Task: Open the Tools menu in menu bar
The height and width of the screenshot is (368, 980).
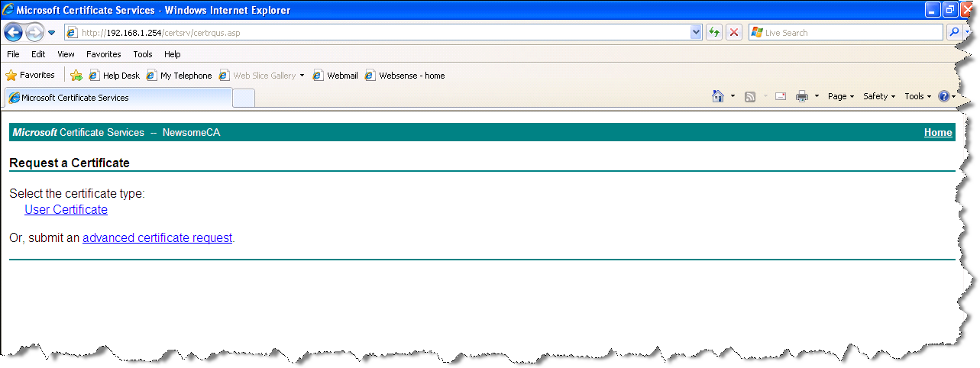Action: [143, 54]
